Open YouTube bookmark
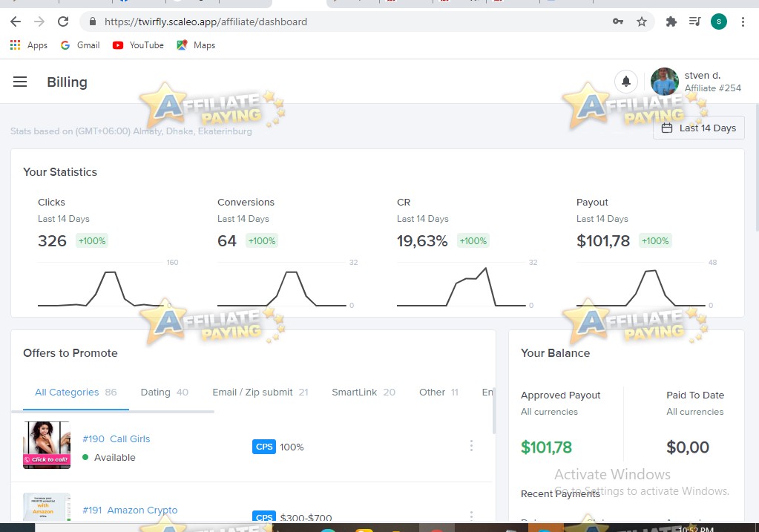 coord(139,45)
